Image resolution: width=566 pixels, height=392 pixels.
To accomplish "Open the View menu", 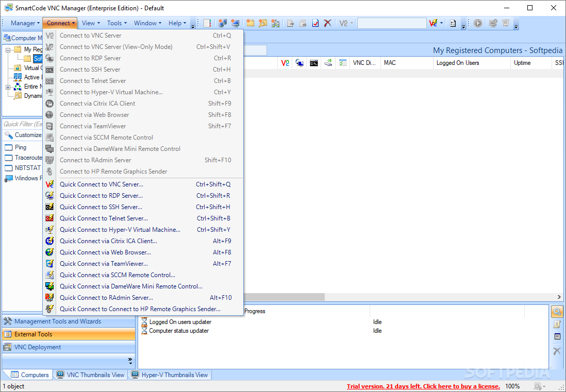I will (91, 23).
